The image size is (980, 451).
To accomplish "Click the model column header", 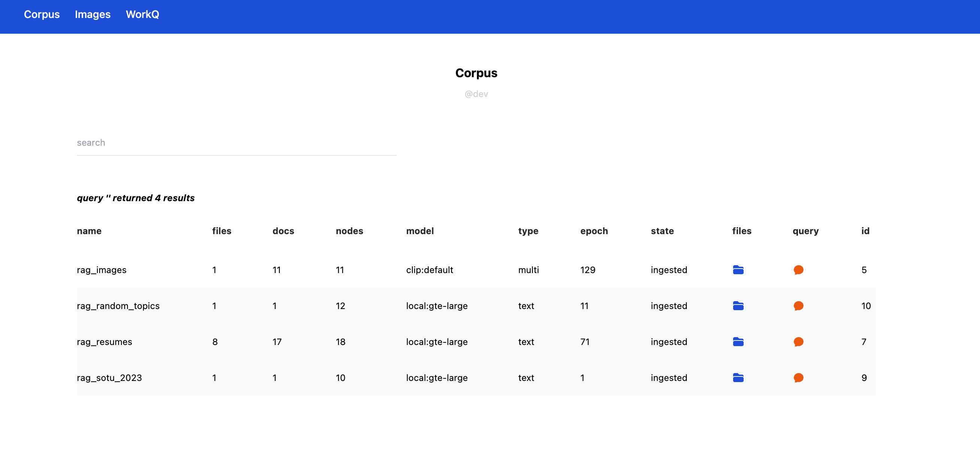I will pos(420,231).
